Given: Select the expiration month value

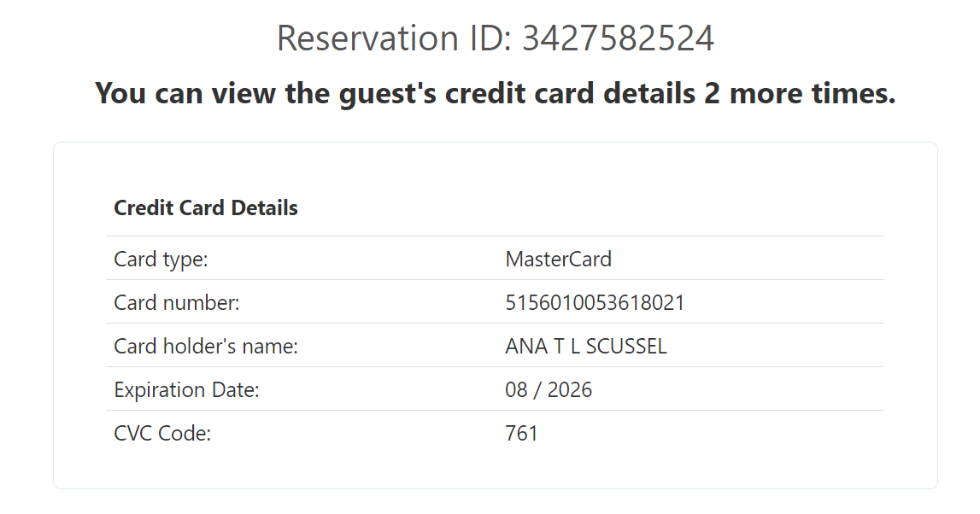Looking at the screenshot, I should (517, 389).
